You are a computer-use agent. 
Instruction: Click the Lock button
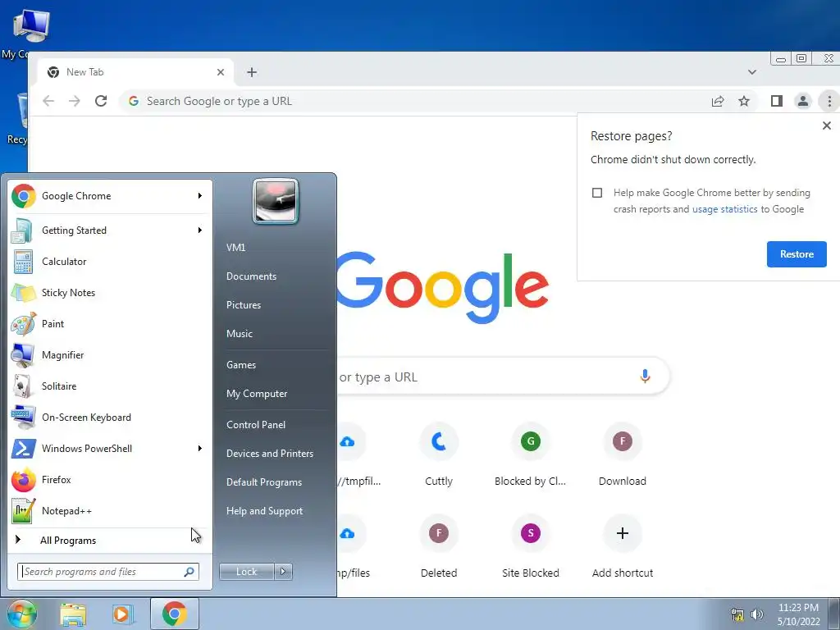(246, 572)
